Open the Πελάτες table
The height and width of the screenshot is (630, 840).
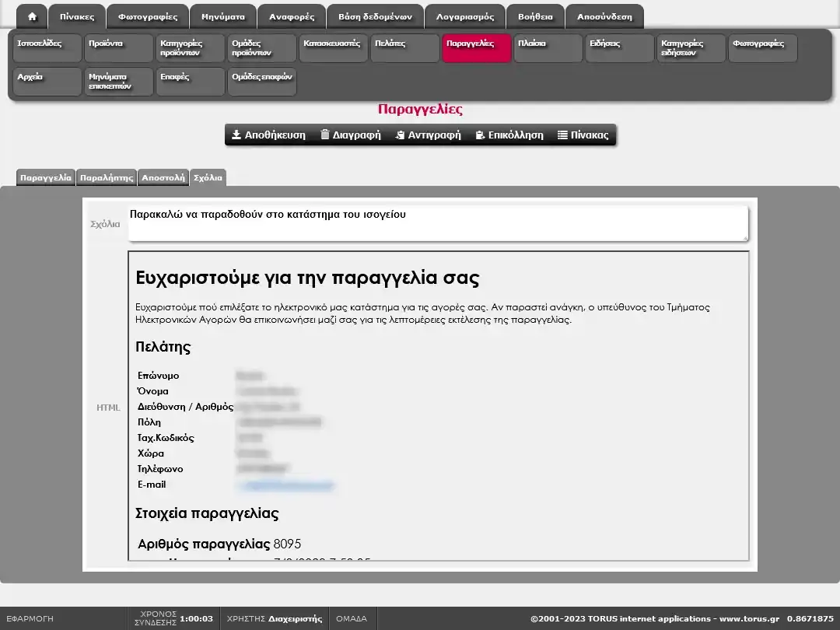pos(404,48)
